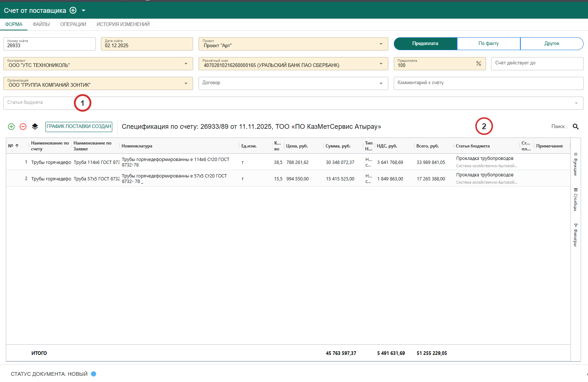Click the percent icon in Предоплата field
The width and height of the screenshot is (588, 382).
tap(478, 64)
